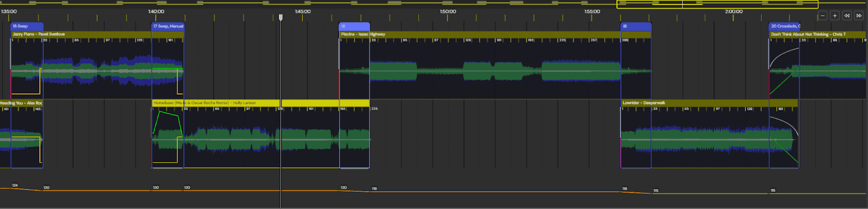Image resolution: width=868 pixels, height=209 pixels.
Task: Click the playhead handle on time ruler
Action: pyautogui.click(x=281, y=17)
